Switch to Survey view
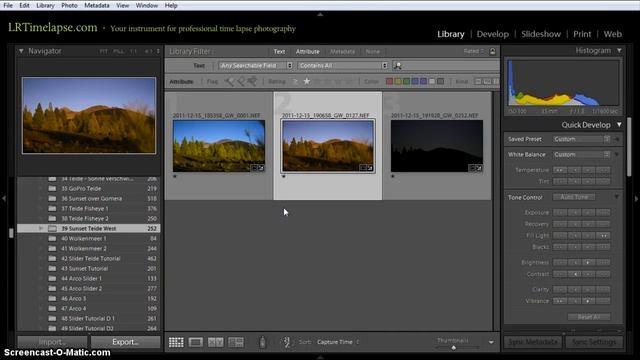 [236, 342]
